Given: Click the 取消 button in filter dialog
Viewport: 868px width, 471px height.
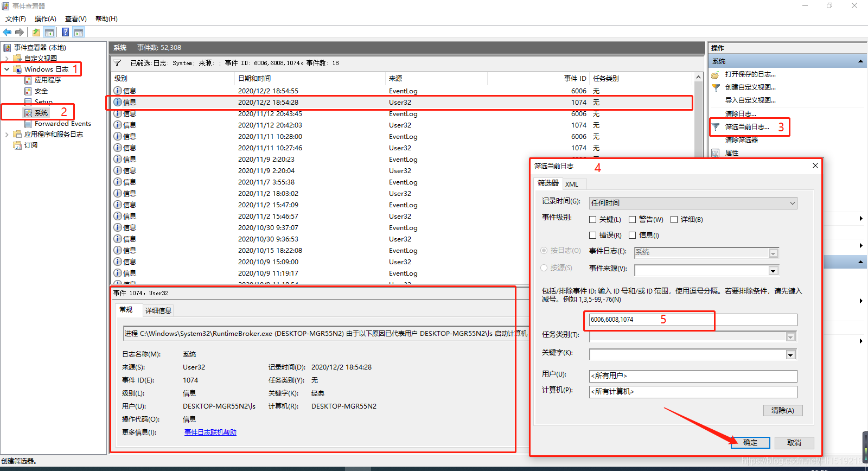Looking at the screenshot, I should pyautogui.click(x=794, y=443).
